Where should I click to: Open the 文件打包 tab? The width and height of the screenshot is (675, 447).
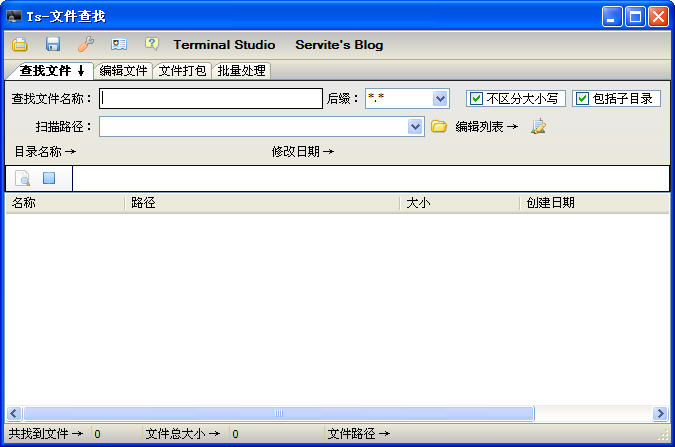pyautogui.click(x=183, y=71)
